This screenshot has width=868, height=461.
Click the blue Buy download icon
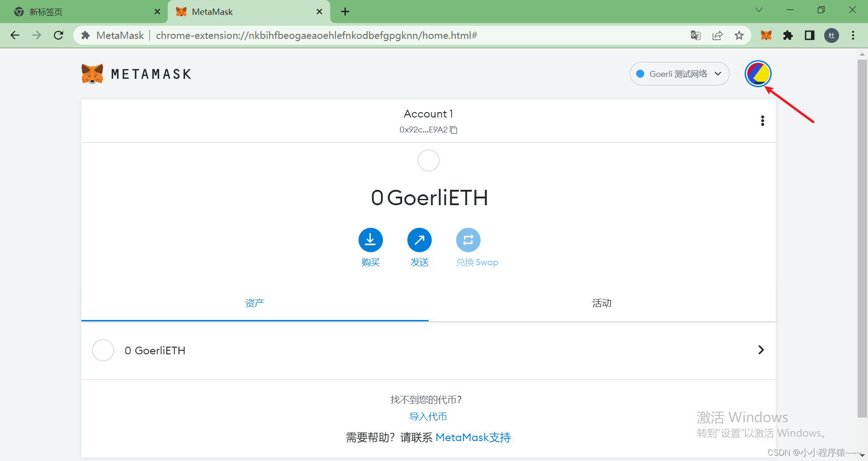[370, 240]
